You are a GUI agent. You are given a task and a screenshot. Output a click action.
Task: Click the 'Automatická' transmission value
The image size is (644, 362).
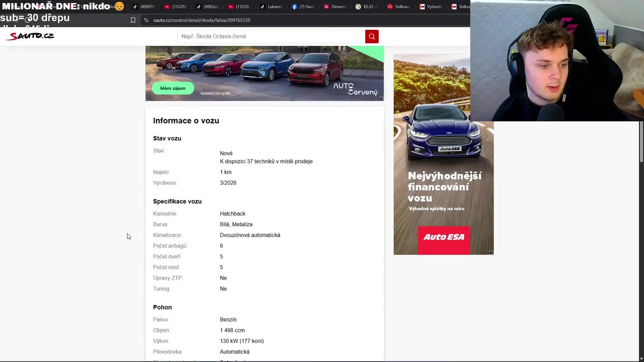pos(234,352)
